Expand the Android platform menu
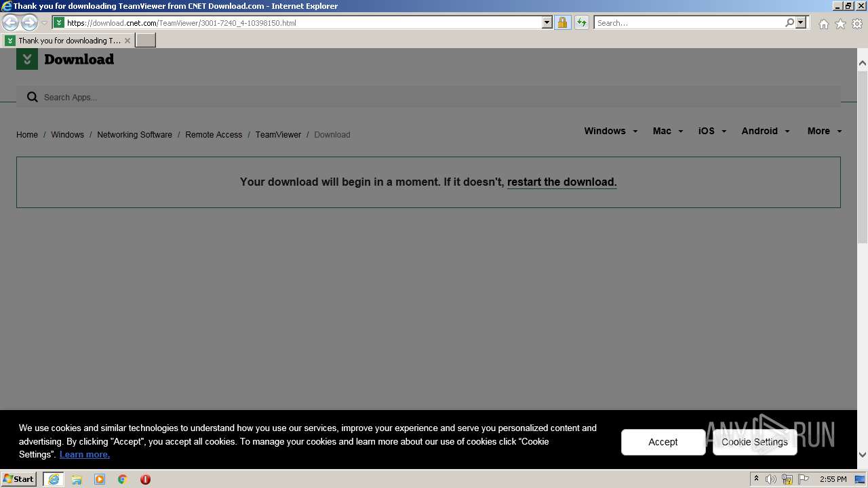Image resolution: width=868 pixels, height=488 pixels. click(x=766, y=131)
